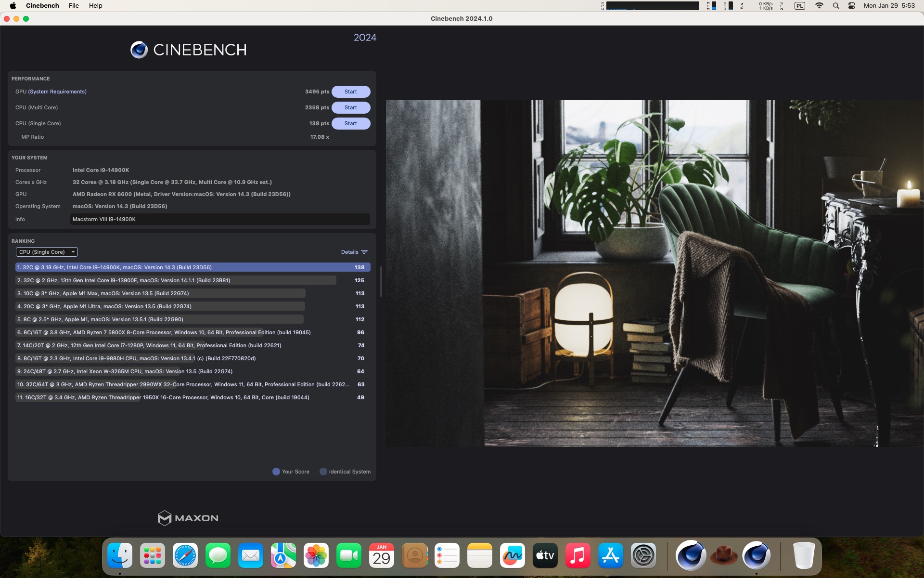Click the ranking list scrollbar
The image size is (924, 578).
(381, 282)
